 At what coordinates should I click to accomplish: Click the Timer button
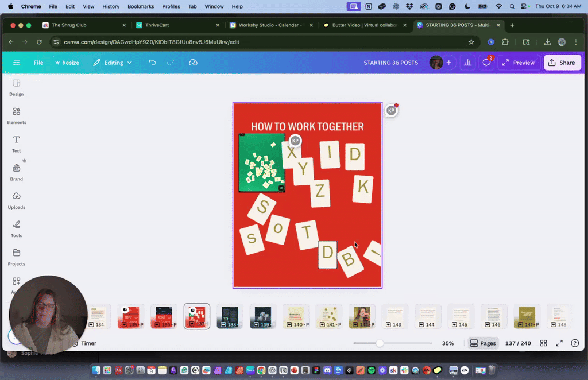click(x=85, y=343)
